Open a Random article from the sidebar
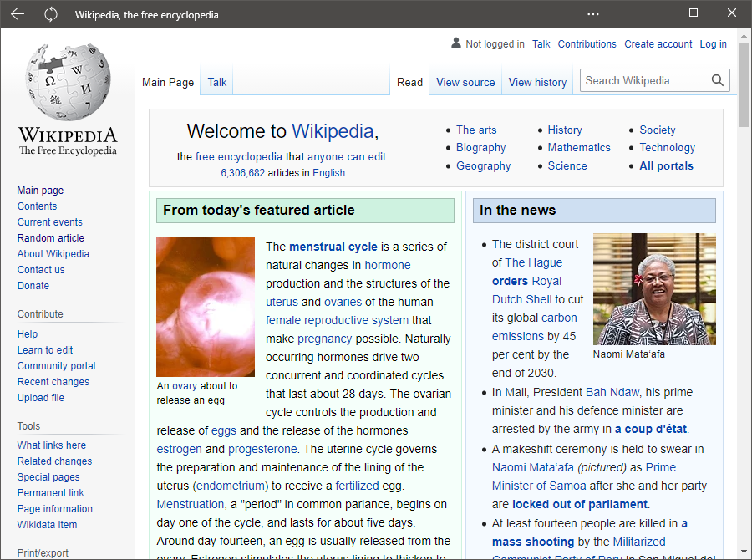This screenshot has width=752, height=560. 50,237
